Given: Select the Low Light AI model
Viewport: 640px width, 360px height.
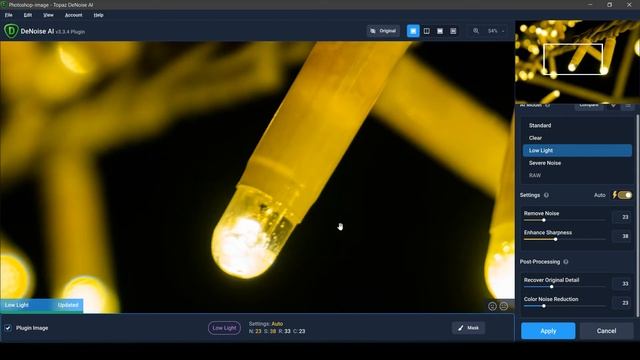Looking at the screenshot, I should 577,150.
